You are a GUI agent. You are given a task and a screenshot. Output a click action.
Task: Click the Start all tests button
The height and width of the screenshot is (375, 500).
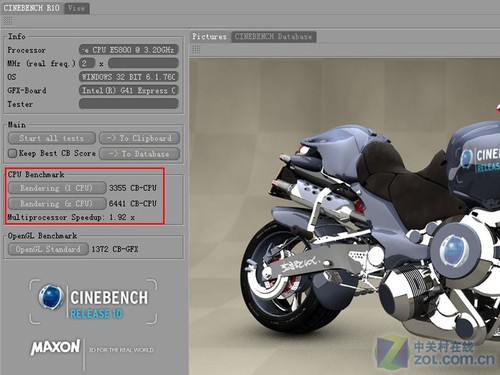point(52,138)
